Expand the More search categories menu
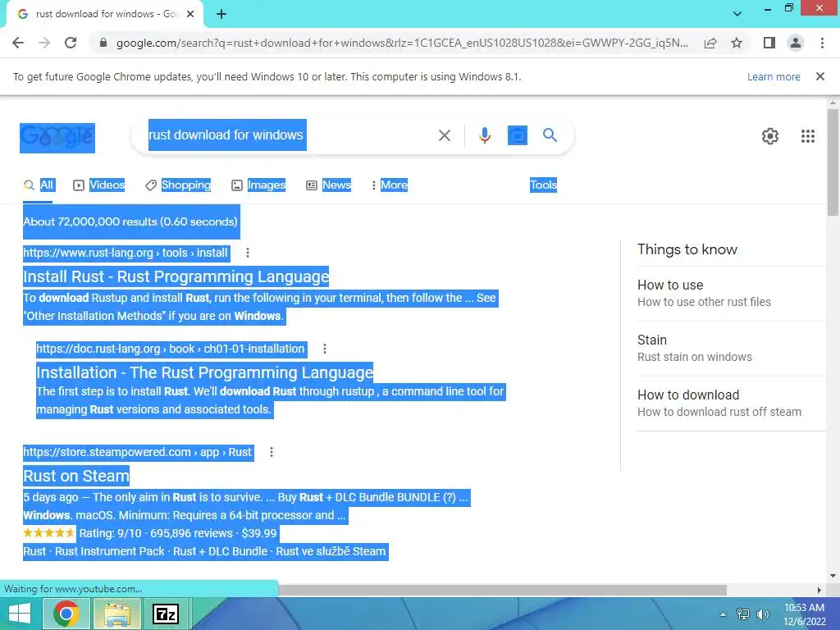The height and width of the screenshot is (630, 840). click(390, 185)
